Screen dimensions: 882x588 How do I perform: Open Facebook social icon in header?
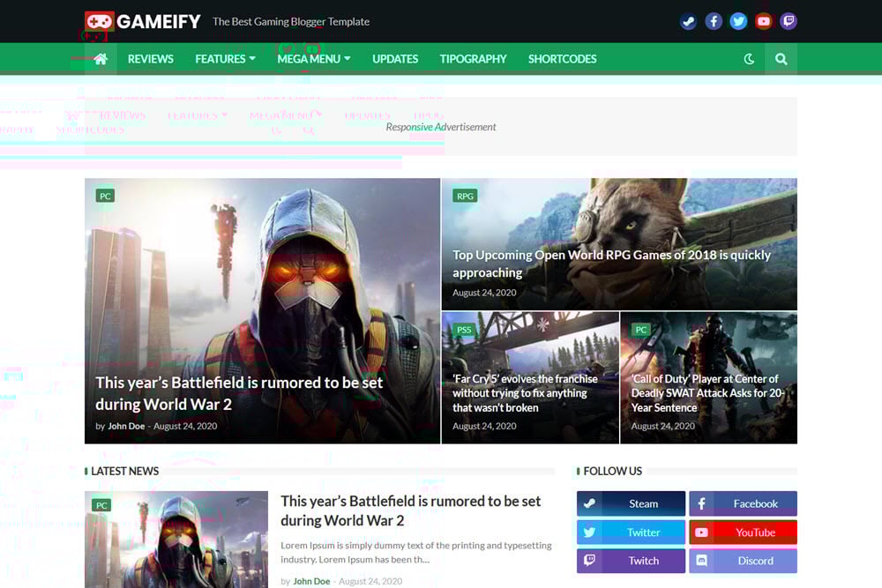coord(714,21)
